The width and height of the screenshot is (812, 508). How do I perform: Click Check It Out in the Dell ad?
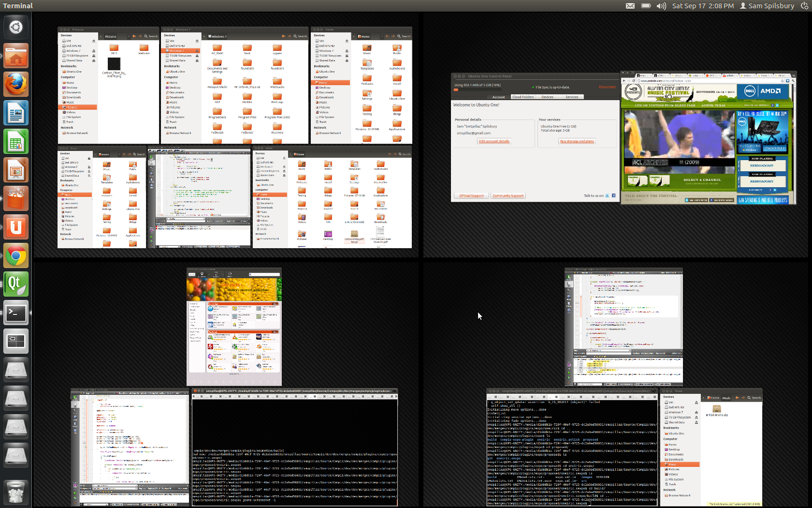775,149
